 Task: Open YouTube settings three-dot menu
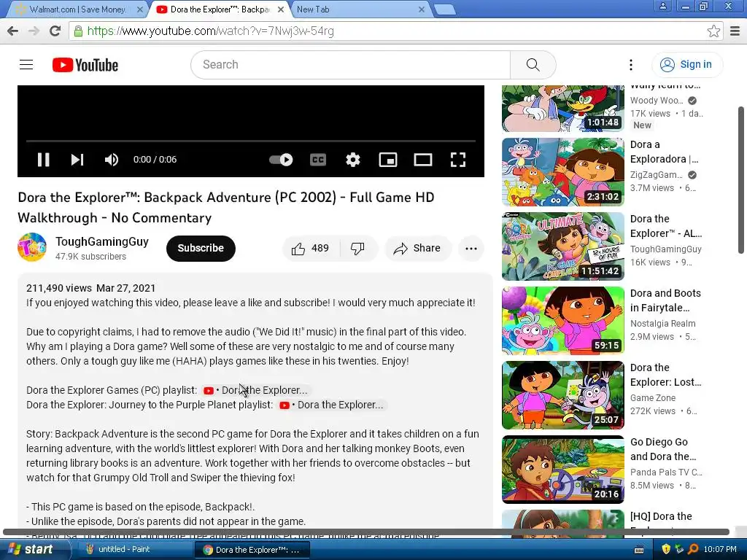631,65
